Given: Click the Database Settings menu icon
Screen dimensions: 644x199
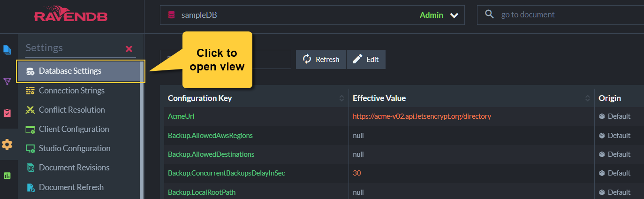Looking at the screenshot, I should [x=30, y=71].
